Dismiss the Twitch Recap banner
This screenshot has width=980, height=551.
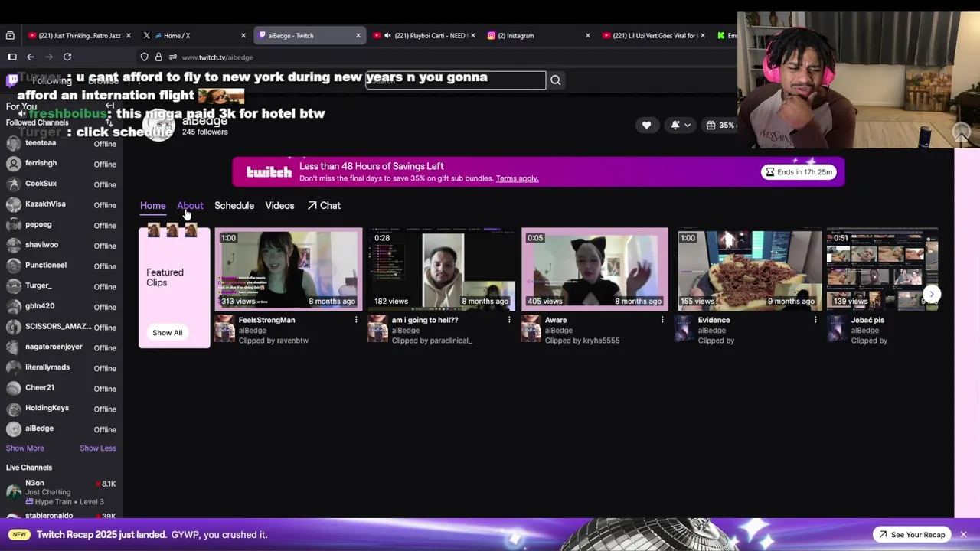point(964,534)
